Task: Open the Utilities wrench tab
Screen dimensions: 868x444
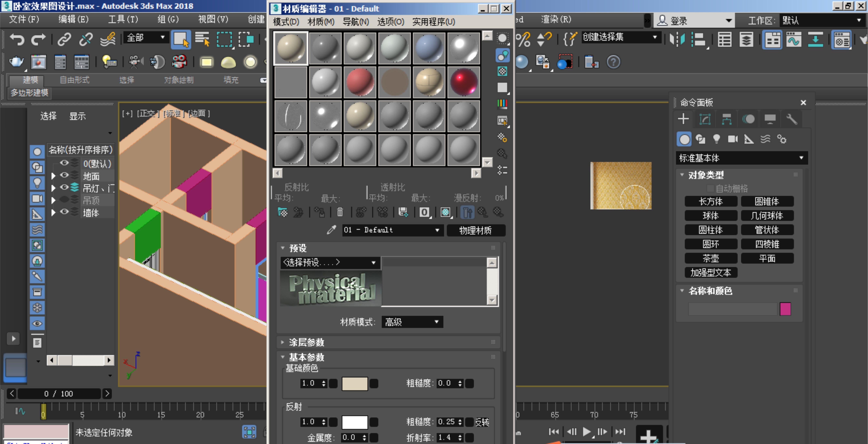Action: point(792,119)
